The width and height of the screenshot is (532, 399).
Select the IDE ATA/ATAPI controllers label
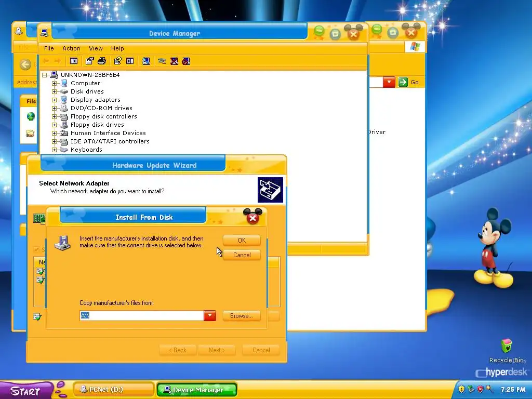coord(110,141)
